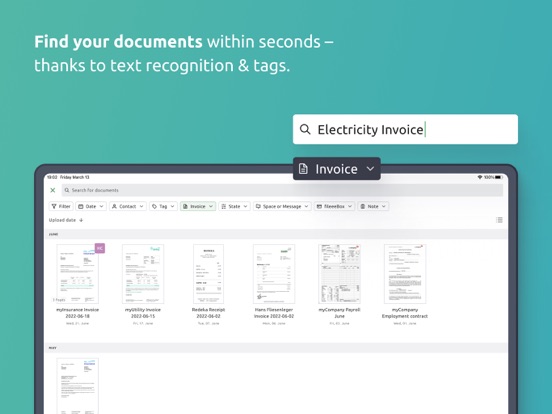
Task: Click the purple badge on myInsurance Invoice
Action: pos(100,248)
